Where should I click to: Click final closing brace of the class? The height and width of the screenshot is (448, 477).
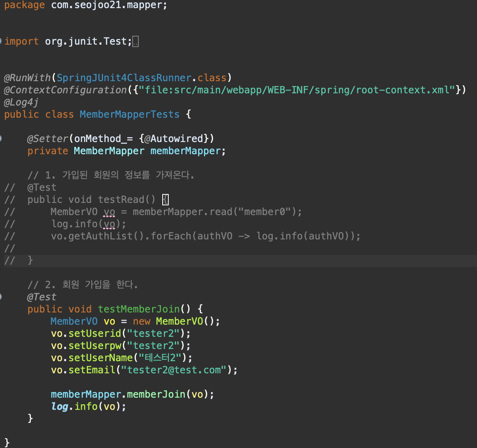(x=7, y=442)
